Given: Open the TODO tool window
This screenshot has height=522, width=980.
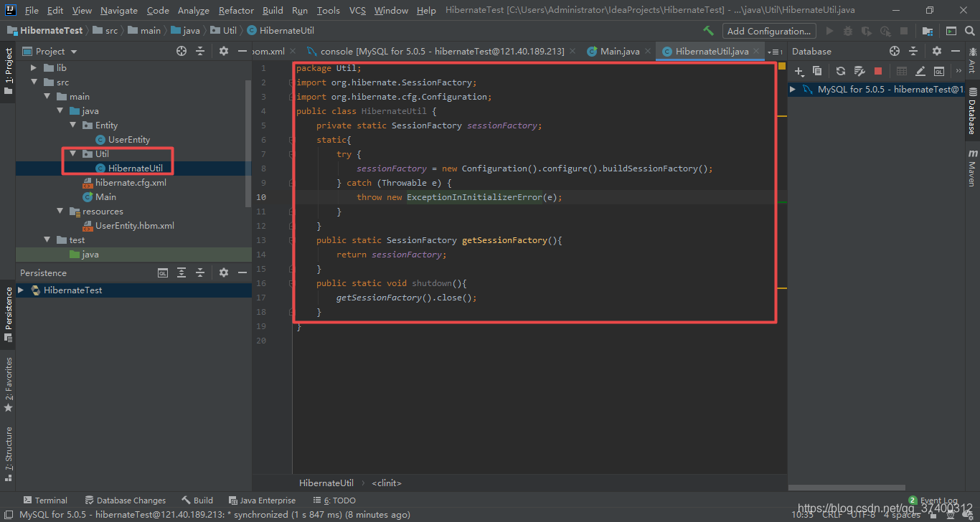Looking at the screenshot, I should [334, 500].
